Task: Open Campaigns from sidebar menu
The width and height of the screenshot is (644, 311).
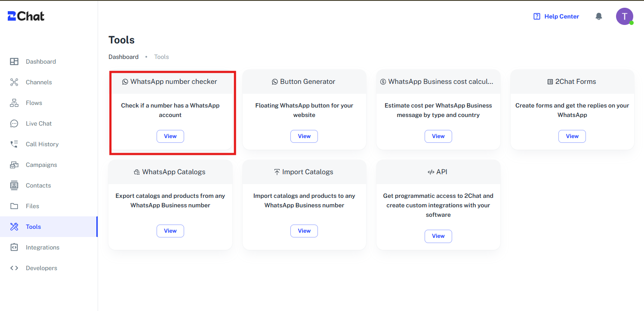Action: pos(41,165)
